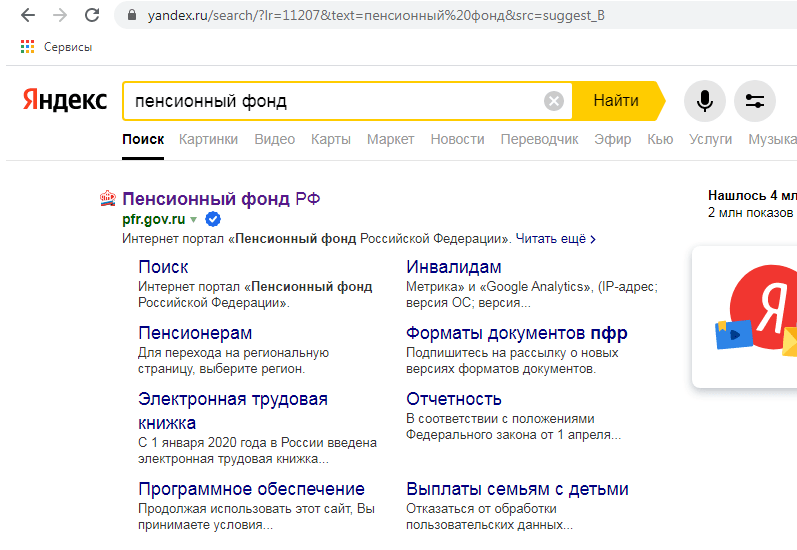Open the Маркет tab
Screen dimensions: 797x550
[x=390, y=139]
